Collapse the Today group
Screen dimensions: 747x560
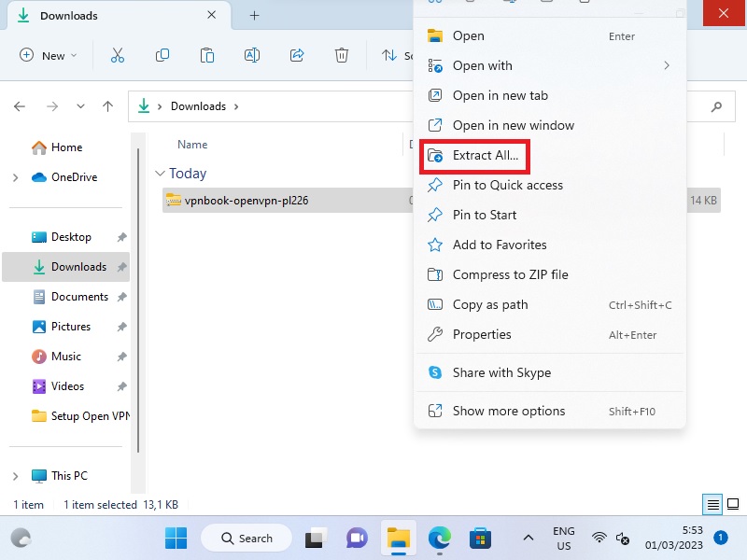click(x=161, y=174)
